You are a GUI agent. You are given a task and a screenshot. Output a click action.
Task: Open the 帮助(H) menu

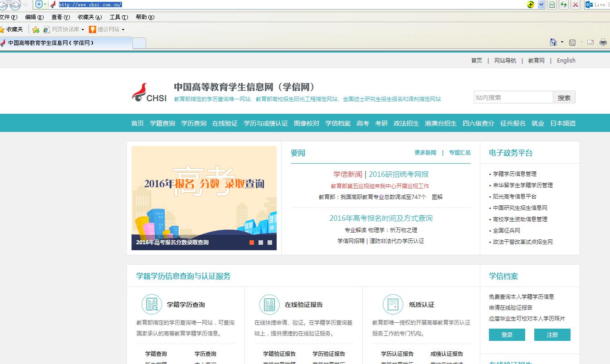(145, 17)
